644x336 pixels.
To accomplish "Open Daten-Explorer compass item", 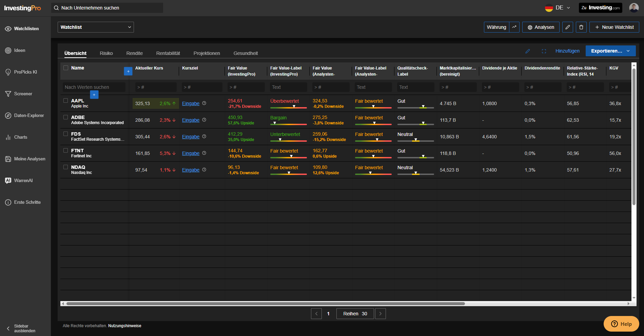I will [x=24, y=116].
